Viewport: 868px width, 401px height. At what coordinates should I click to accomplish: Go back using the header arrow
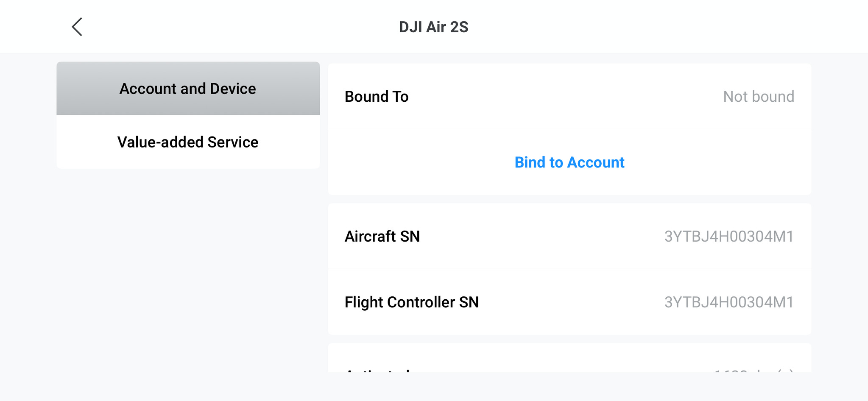coord(77,27)
